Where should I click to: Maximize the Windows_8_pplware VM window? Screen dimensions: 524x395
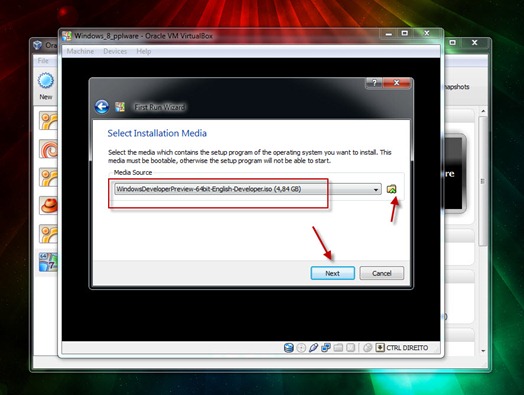405,33
